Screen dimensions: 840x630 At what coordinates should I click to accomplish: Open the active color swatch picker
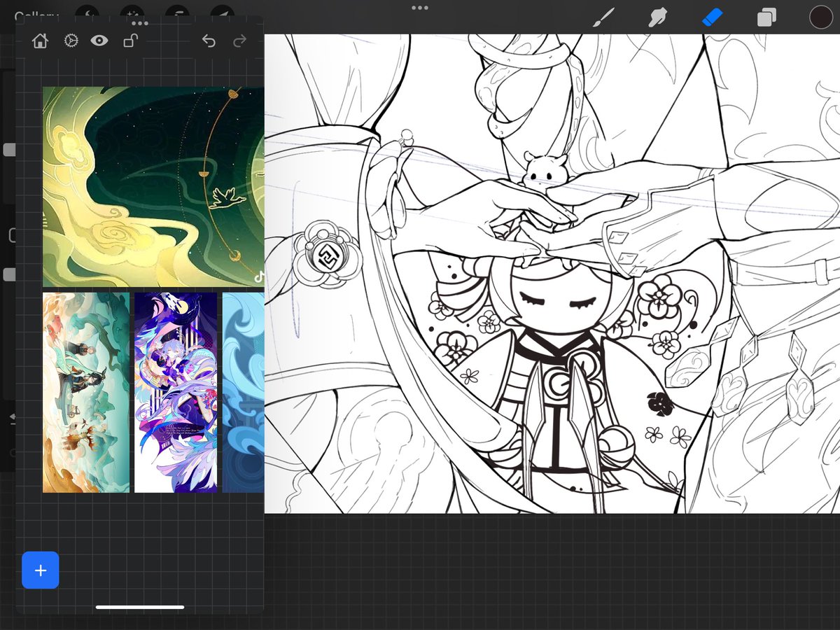(x=821, y=17)
